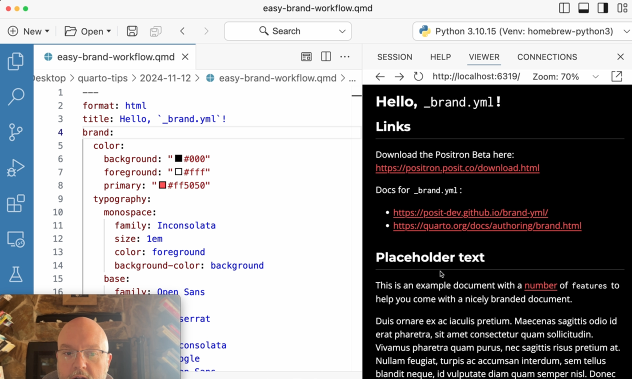
Task: Click the Save disk icon in toolbar
Action: click(x=132, y=31)
